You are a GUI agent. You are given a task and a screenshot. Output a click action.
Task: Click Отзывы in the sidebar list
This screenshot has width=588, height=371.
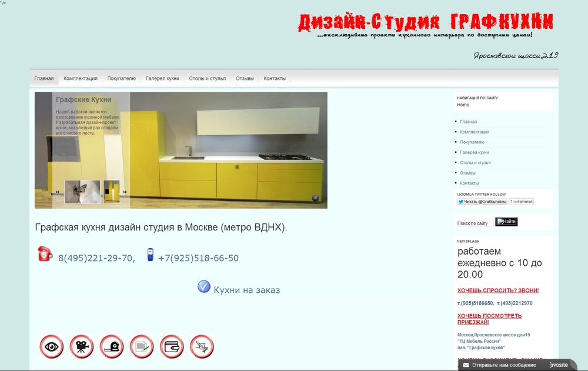tap(467, 173)
